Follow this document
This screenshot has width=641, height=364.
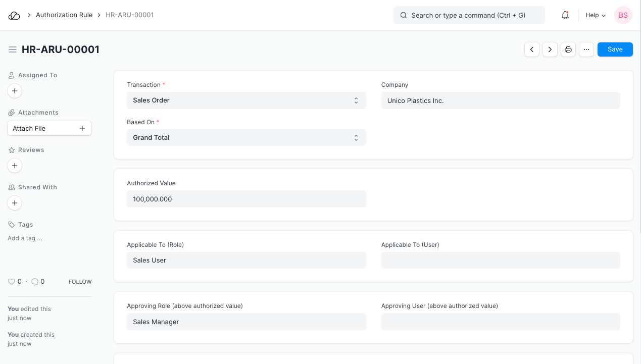tap(80, 282)
